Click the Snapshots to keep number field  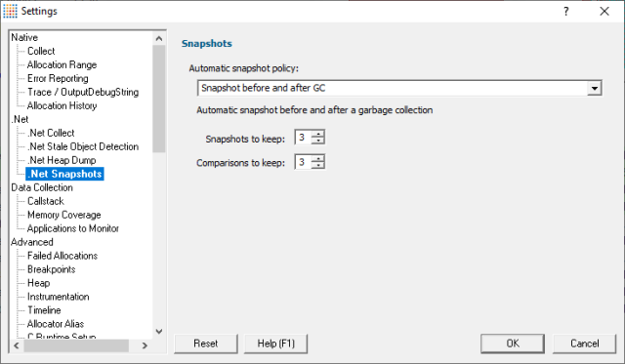pos(303,138)
